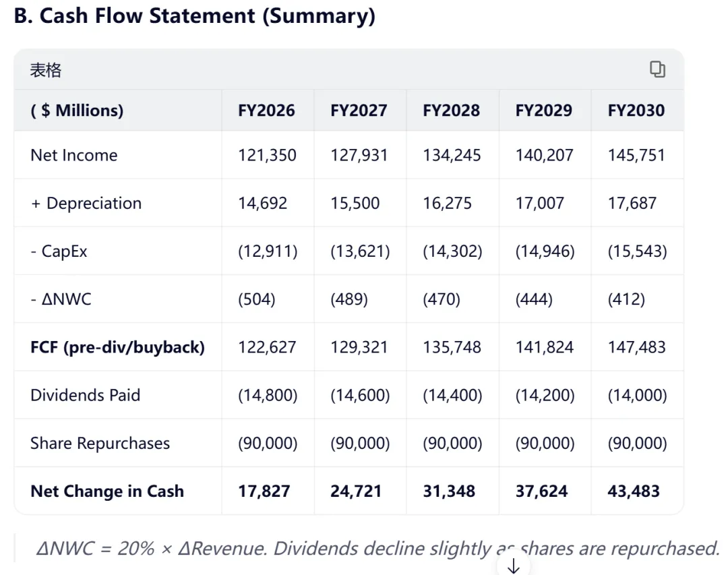The image size is (728, 575).
Task: Select the - CapEx row label
Action: 59,251
